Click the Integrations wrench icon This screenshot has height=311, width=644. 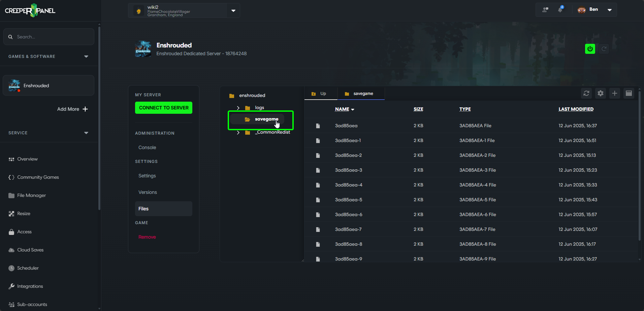pos(11,286)
